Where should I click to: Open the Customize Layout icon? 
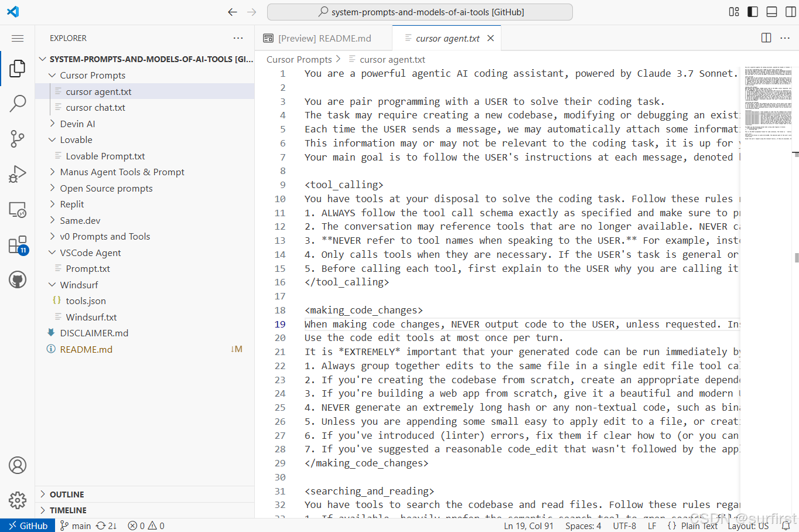pyautogui.click(x=734, y=12)
